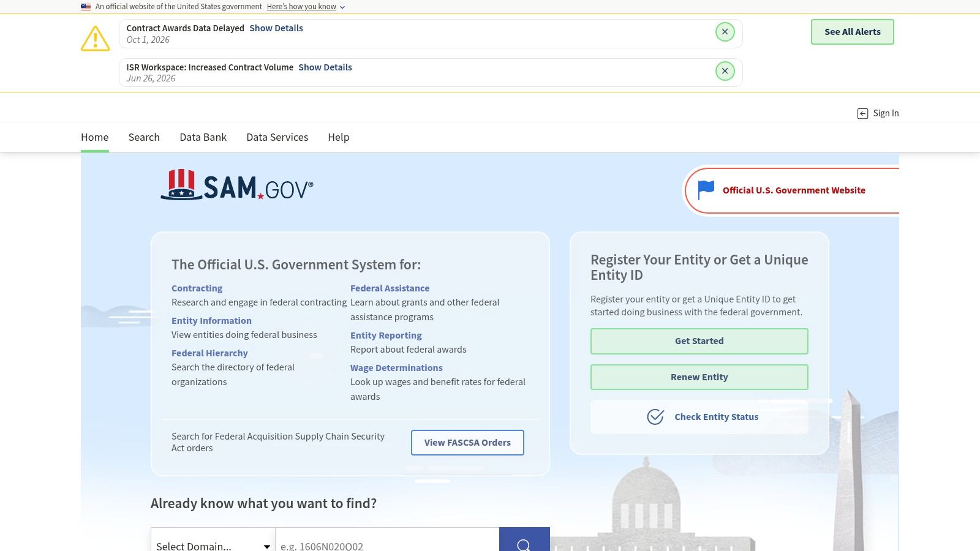Dismiss the Contract Awards Data Delayed alert
The width and height of the screenshot is (980, 551).
725,32
